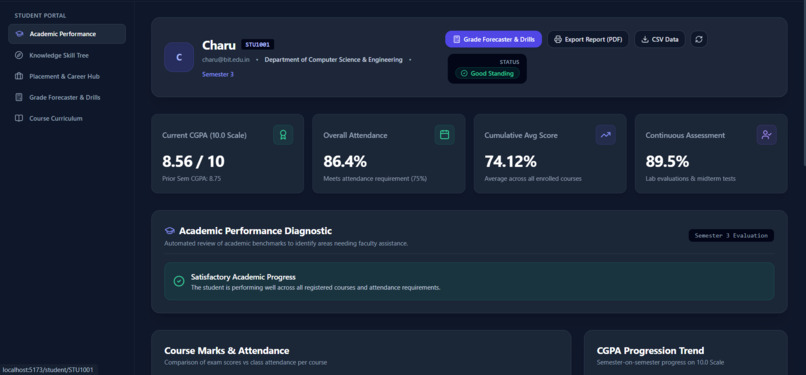
Task: Open Course Curriculum section
Action: point(67,118)
